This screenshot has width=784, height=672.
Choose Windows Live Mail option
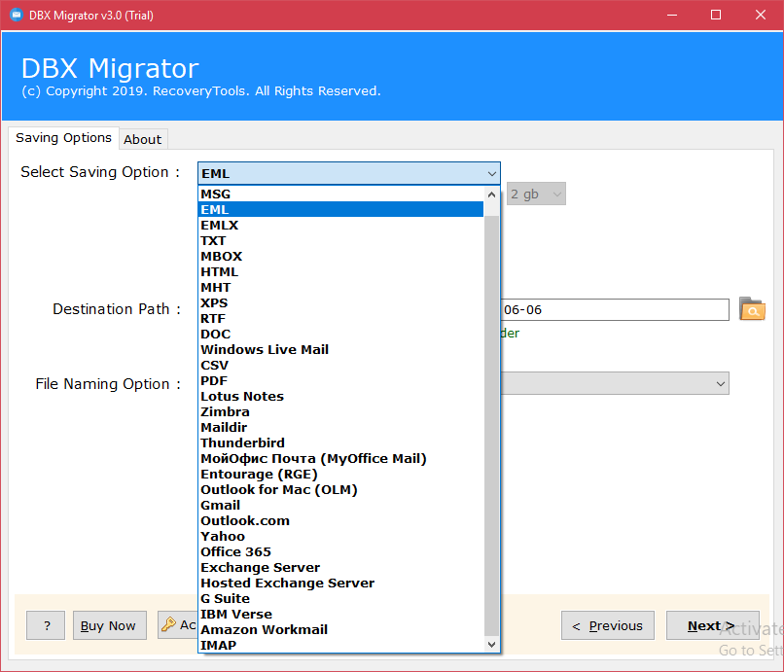pos(341,349)
